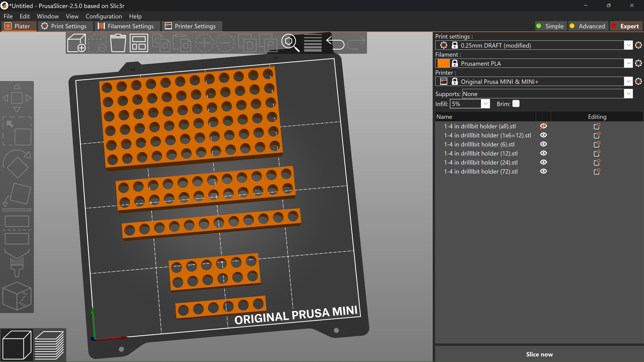Screen dimensions: 644x362
Task: Click the Remove instance minus icon
Action: 225,43
